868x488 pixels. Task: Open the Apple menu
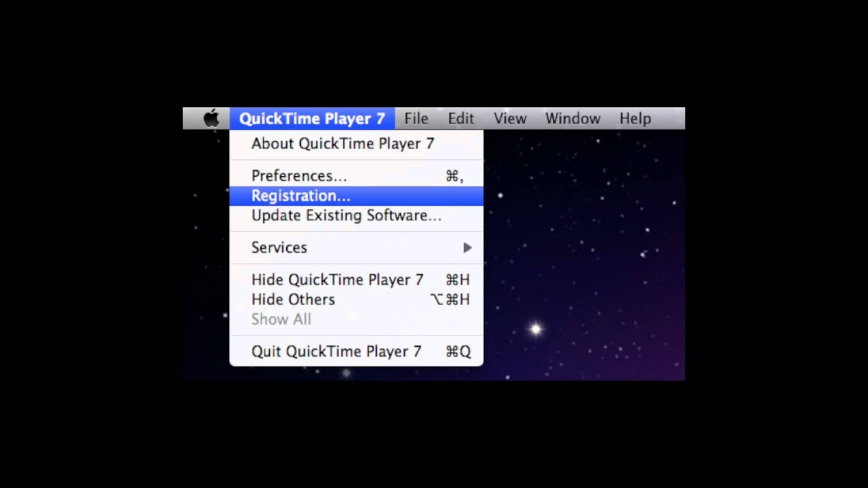(x=212, y=119)
